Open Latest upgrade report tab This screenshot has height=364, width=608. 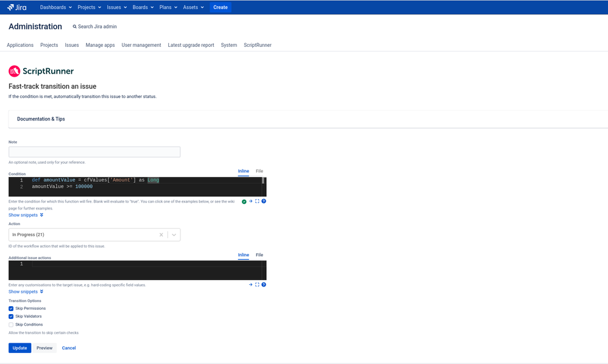click(191, 45)
